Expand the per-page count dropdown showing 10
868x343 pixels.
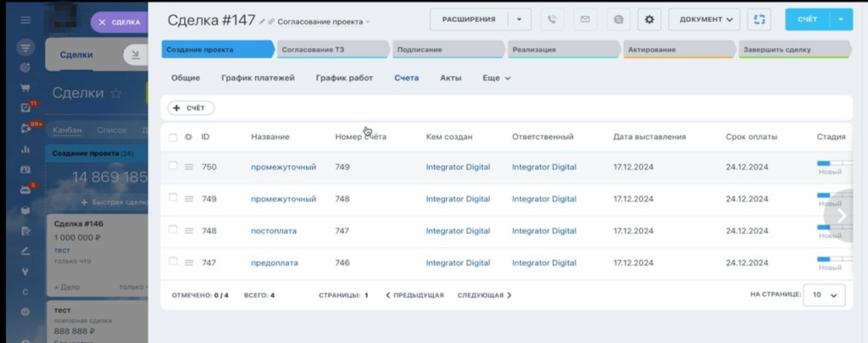pyautogui.click(x=824, y=295)
